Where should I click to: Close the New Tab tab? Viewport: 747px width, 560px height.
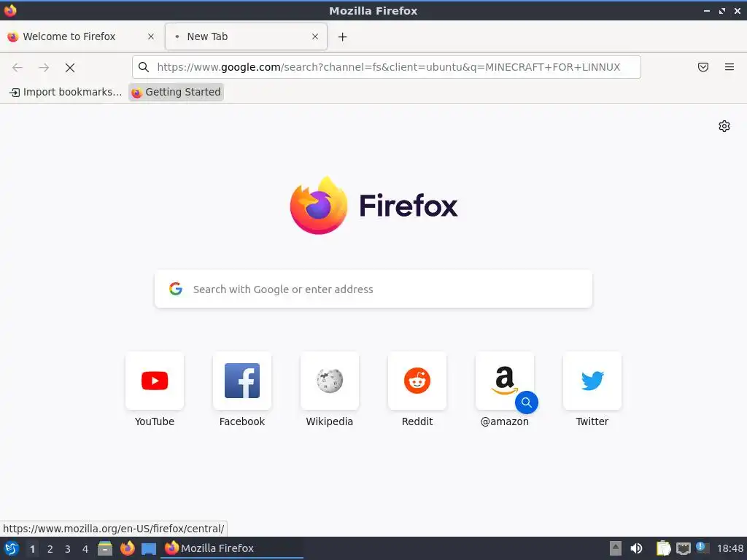(315, 36)
